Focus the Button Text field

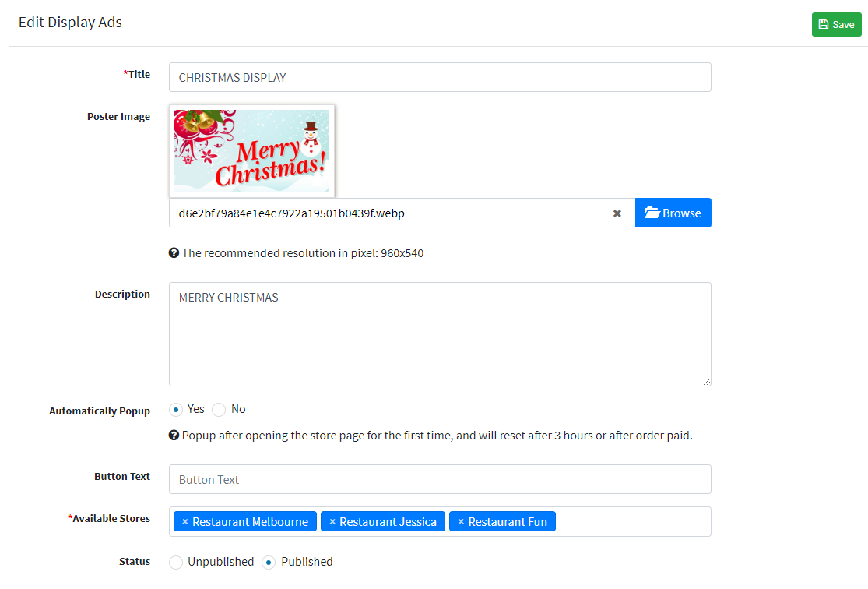[440, 479]
